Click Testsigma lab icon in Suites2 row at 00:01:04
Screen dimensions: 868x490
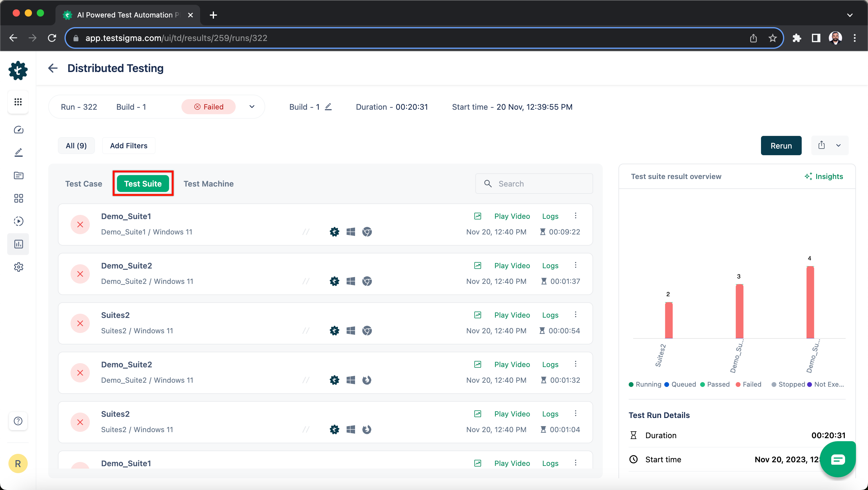pyautogui.click(x=334, y=430)
